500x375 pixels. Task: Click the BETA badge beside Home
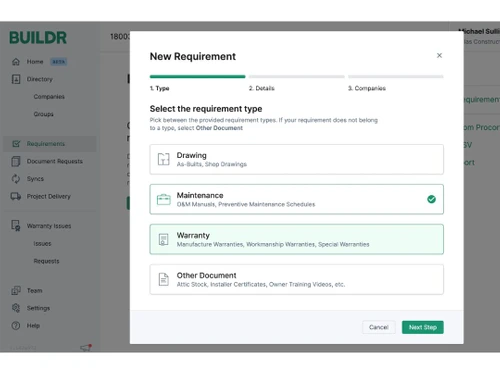coord(59,62)
